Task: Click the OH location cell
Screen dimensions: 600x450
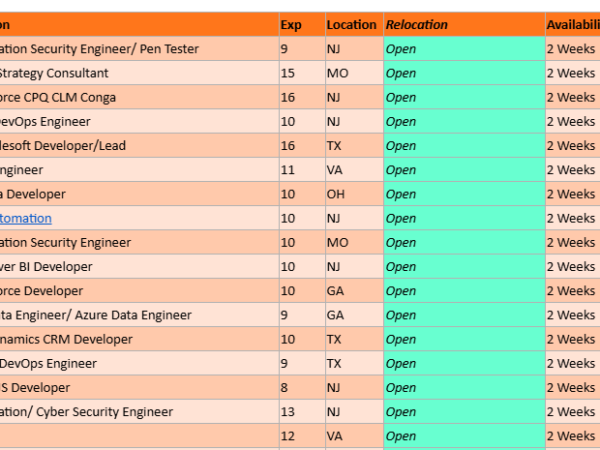Action: pos(354,194)
